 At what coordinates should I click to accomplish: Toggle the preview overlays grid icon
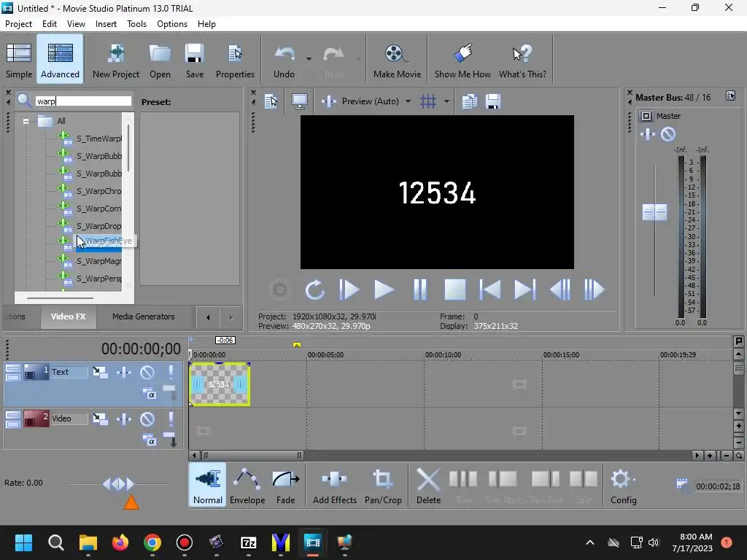(x=427, y=101)
